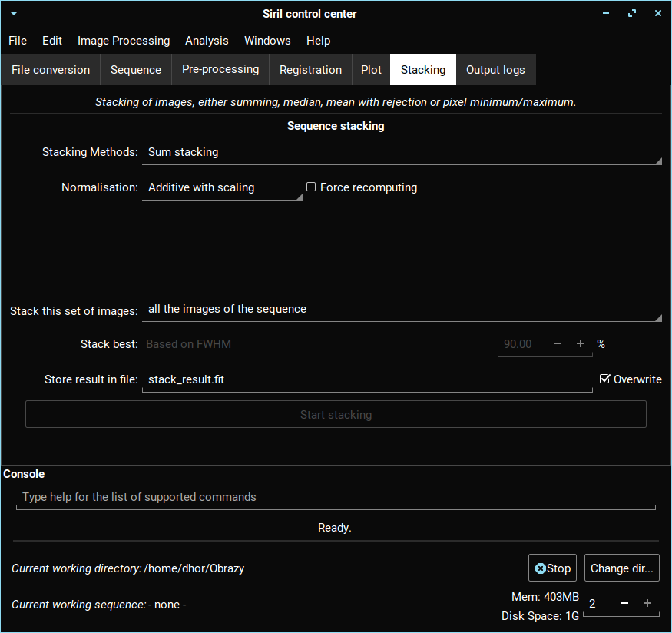Open the Image Processing menu
Image resolution: width=672 pixels, height=633 pixels.
(x=124, y=41)
